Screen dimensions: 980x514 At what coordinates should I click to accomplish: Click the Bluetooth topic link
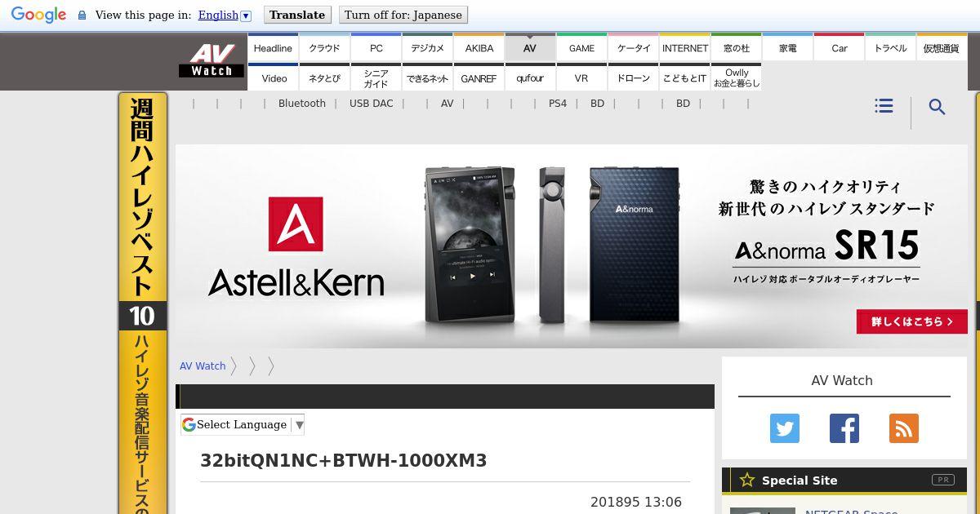302,104
